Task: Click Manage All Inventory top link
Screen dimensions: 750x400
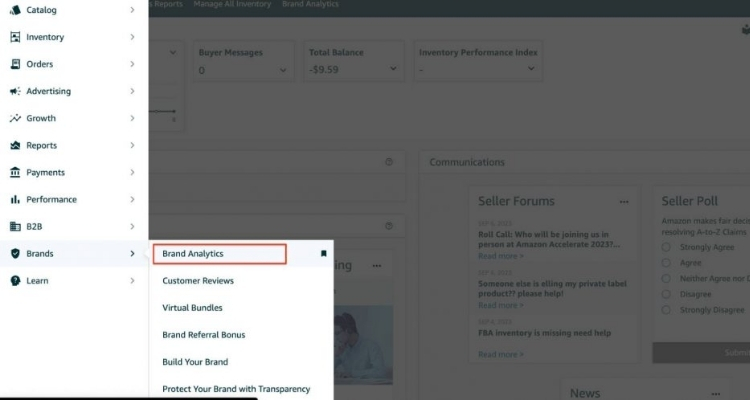Action: (x=232, y=4)
